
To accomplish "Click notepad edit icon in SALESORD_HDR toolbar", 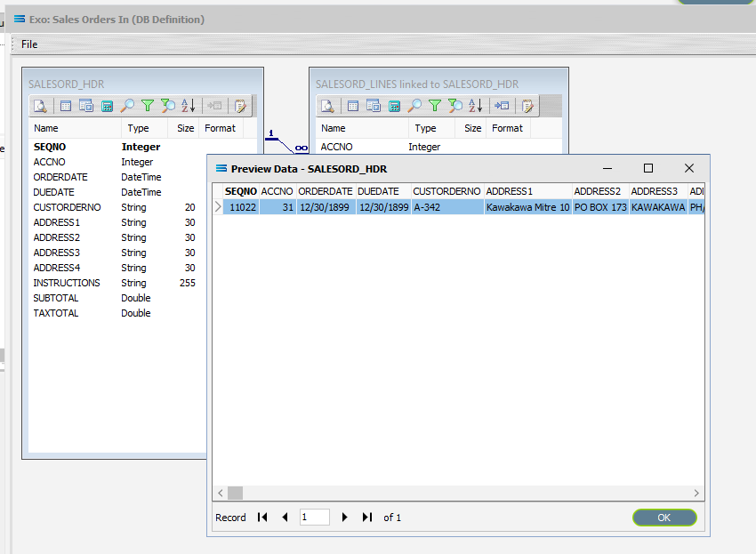I will tap(240, 106).
